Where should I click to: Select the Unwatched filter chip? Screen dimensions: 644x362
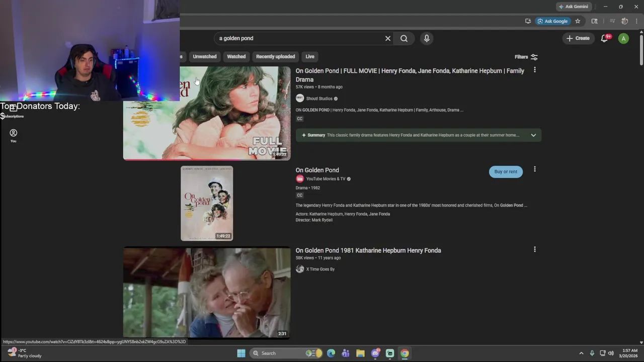coord(205,56)
